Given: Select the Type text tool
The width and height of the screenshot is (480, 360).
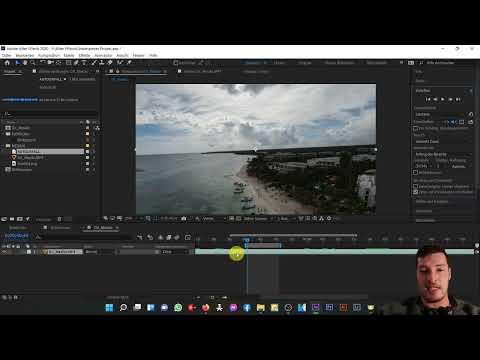Looking at the screenshot, I should [x=84, y=63].
